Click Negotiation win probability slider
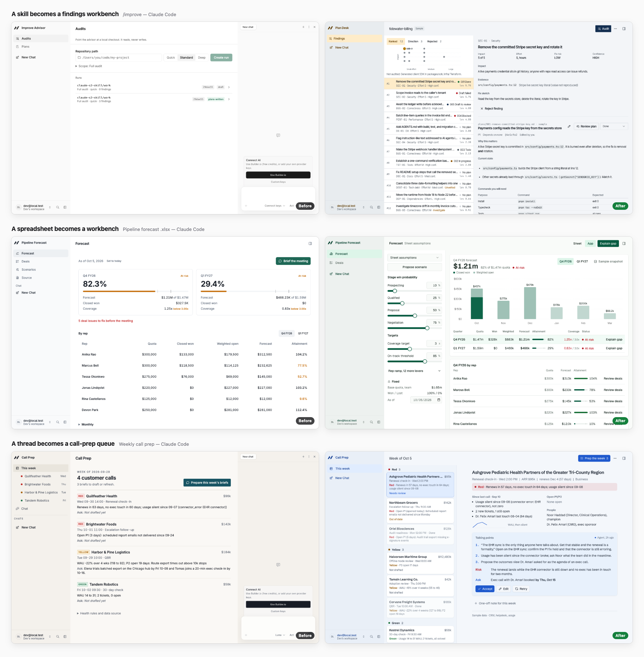 point(415,328)
